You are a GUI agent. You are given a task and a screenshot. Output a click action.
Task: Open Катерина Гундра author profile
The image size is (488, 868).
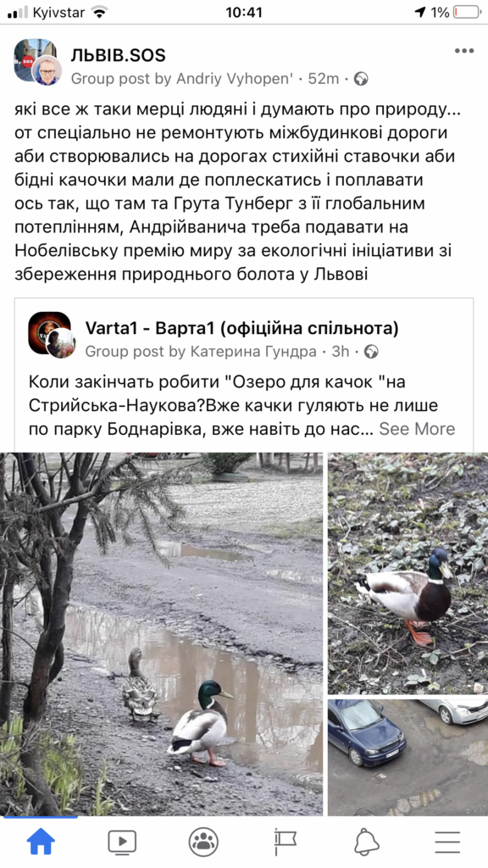click(x=253, y=352)
